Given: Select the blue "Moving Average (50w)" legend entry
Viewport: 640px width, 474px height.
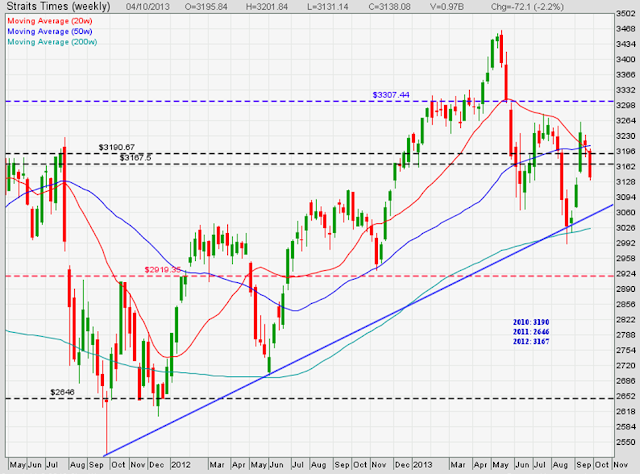Looking at the screenshot, I should coord(50,31).
